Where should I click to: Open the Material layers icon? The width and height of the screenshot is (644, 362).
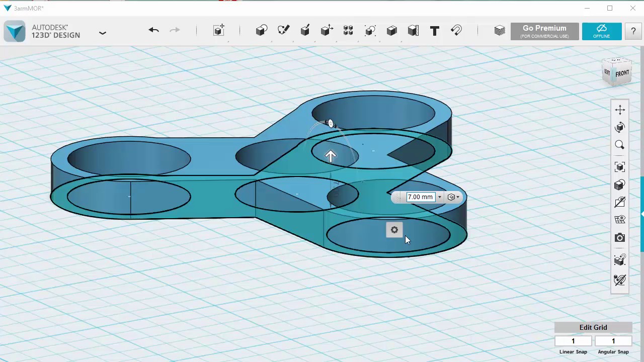tap(499, 31)
